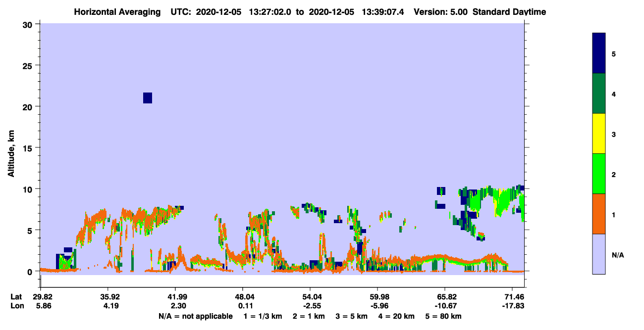Click the colorbar label '4'
Viewport: 644px width, 330px height.
click(x=614, y=94)
